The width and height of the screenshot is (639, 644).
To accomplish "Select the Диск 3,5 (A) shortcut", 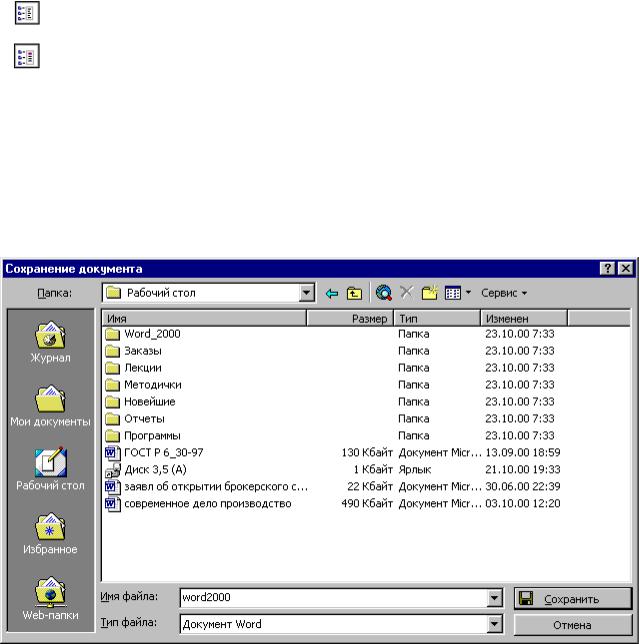I will coord(156,469).
